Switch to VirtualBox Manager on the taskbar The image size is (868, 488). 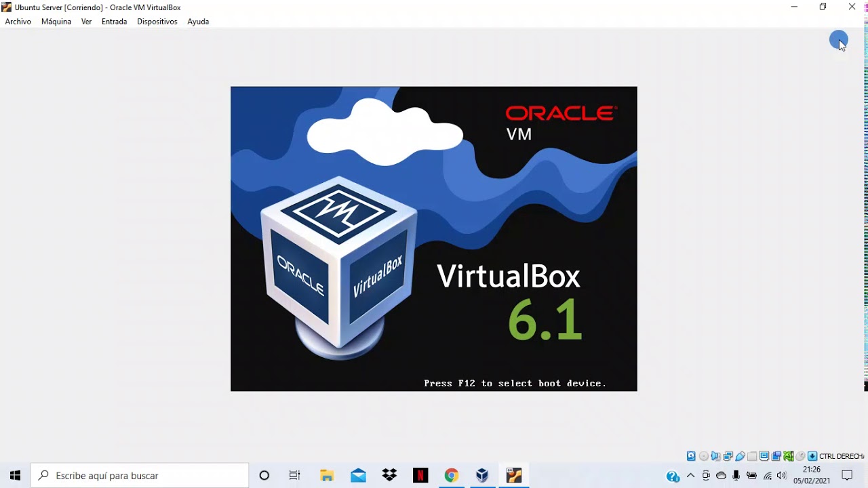(482, 476)
